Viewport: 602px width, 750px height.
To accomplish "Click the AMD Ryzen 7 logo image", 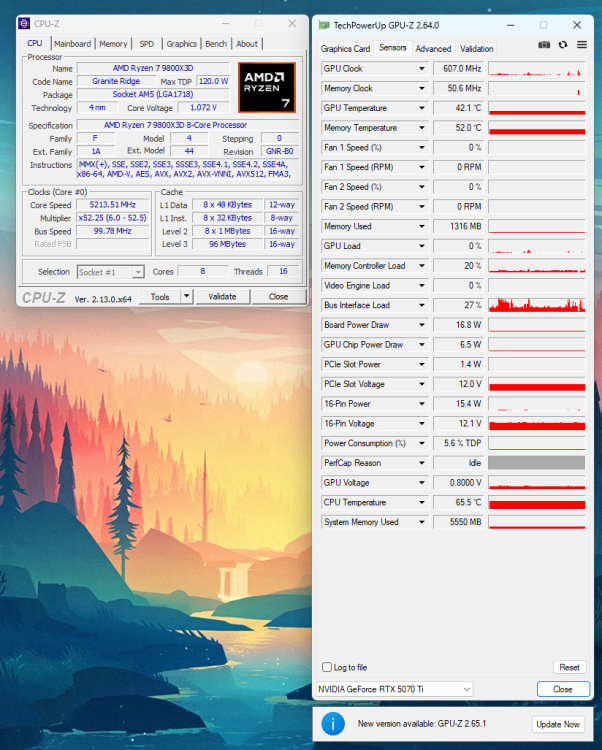I will click(x=266, y=87).
